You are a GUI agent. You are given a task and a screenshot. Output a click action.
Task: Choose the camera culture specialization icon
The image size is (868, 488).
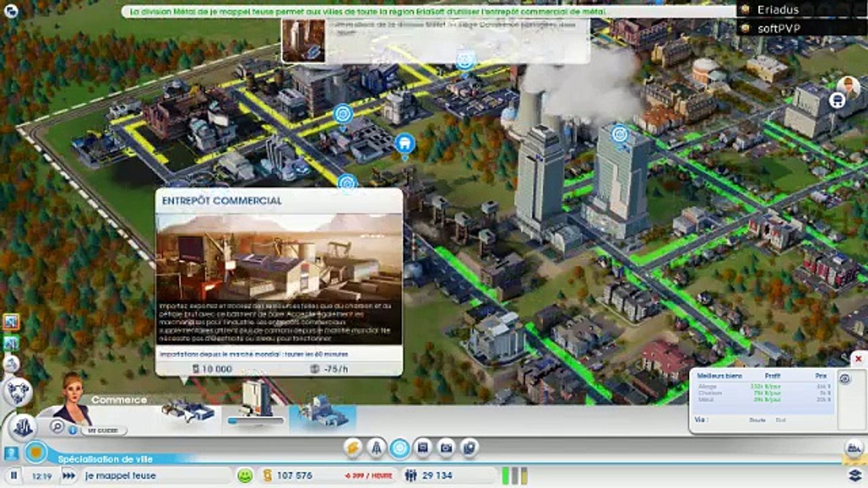[446, 447]
